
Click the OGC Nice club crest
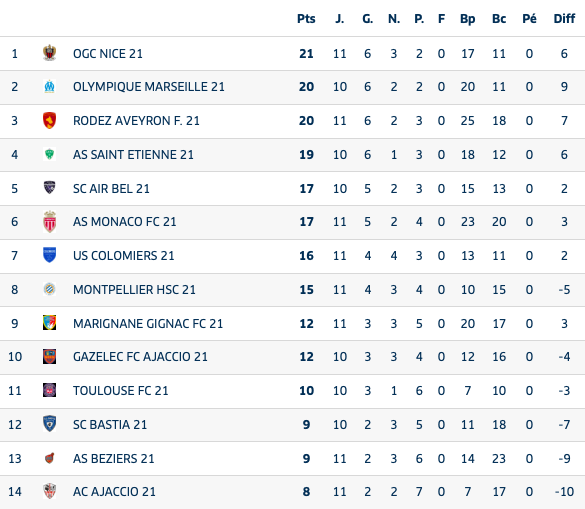pos(49,53)
